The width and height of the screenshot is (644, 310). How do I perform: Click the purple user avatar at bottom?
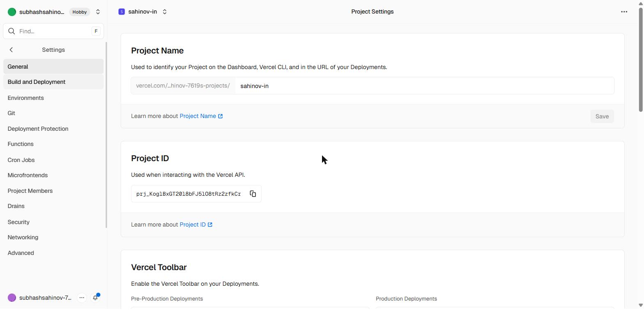12,298
